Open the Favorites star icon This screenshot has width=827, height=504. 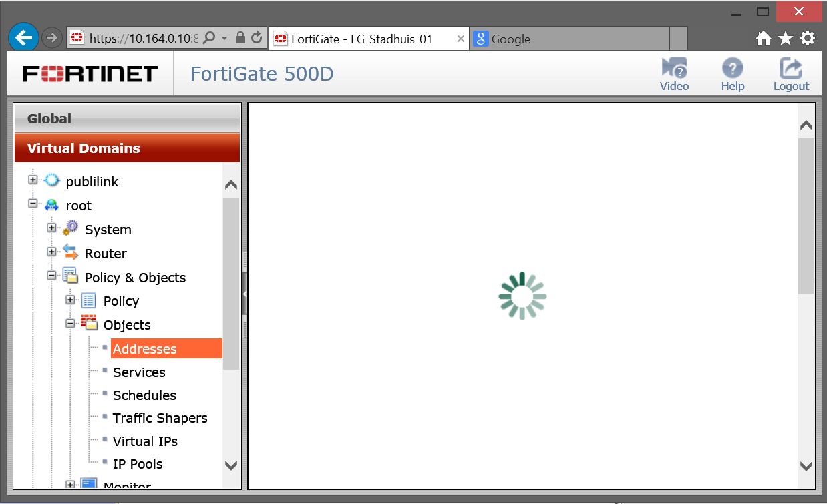coord(786,39)
